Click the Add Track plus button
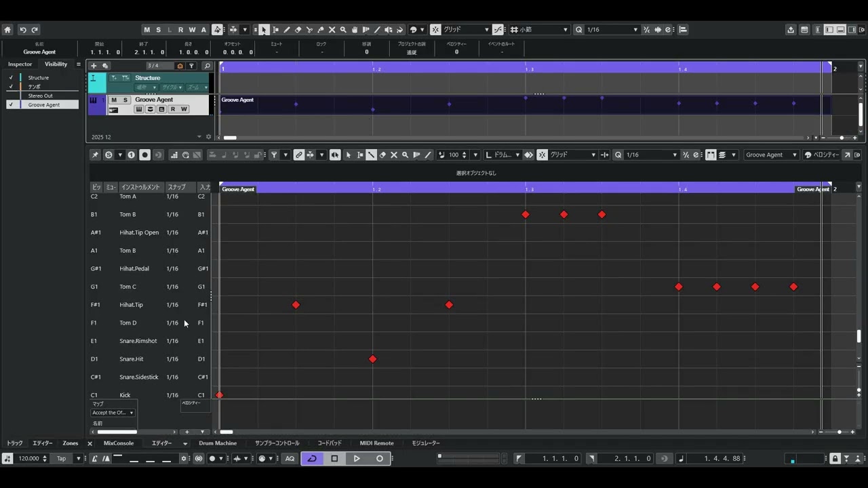 point(94,66)
